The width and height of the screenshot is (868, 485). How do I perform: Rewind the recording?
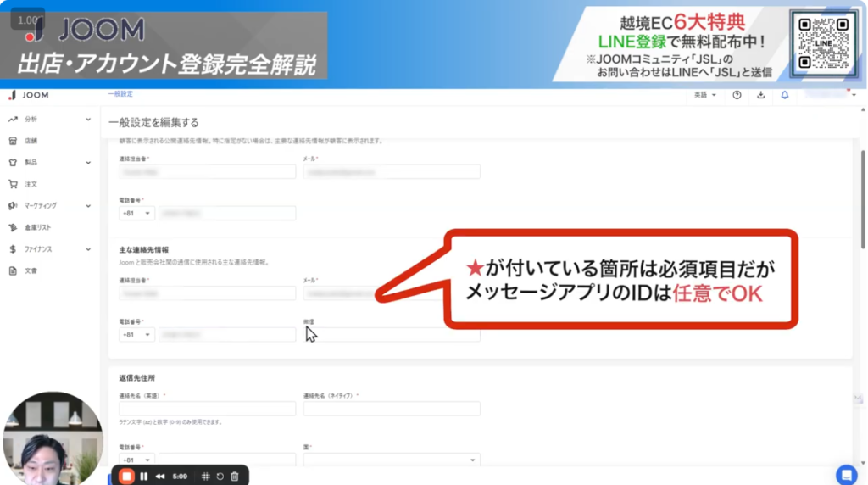tap(159, 476)
